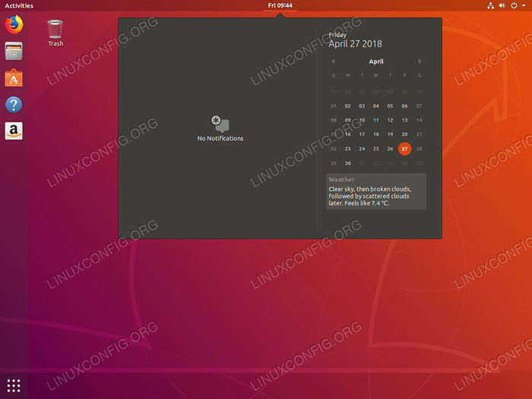The image size is (532, 399).
Task: Select April 10 in calendar
Action: click(362, 120)
